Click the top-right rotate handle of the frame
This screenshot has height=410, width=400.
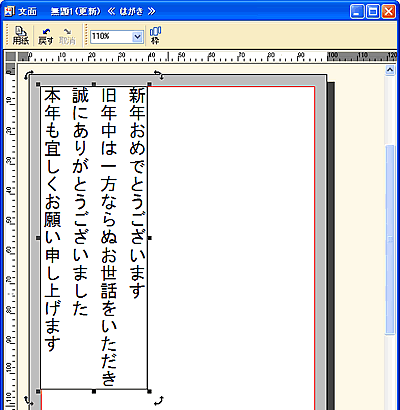160,75
